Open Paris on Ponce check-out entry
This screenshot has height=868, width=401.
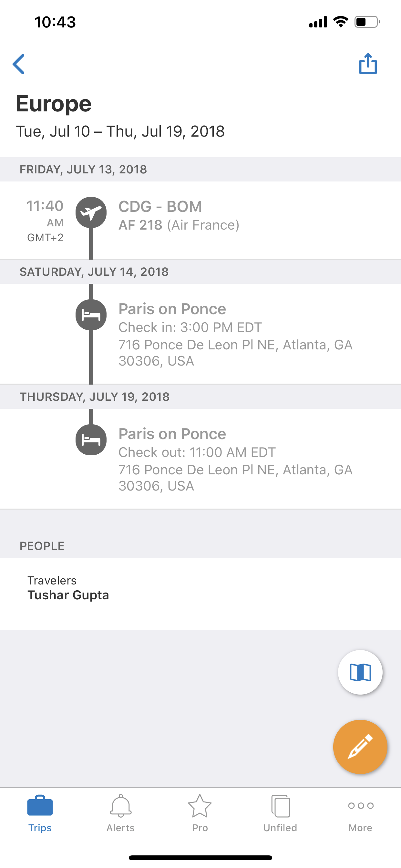click(172, 434)
